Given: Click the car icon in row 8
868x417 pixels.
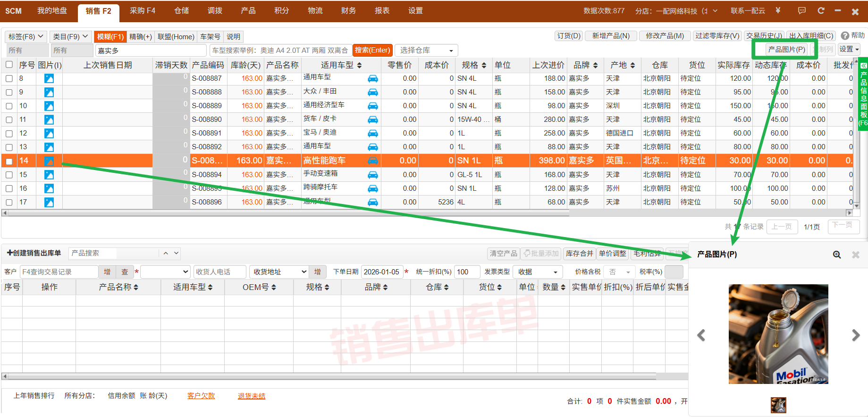Looking at the screenshot, I should click(372, 79).
